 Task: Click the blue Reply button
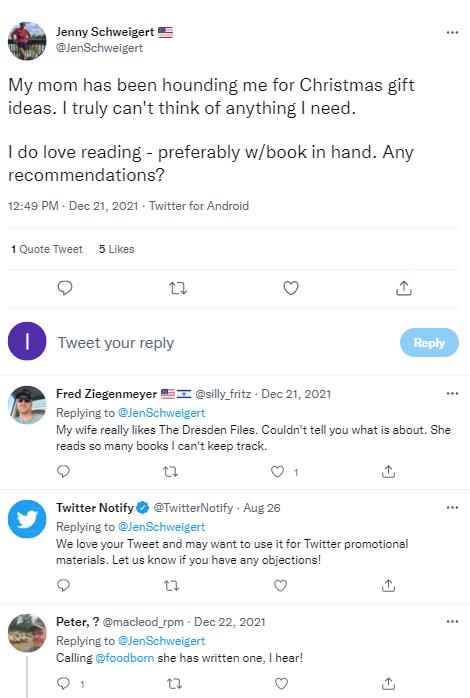(429, 342)
